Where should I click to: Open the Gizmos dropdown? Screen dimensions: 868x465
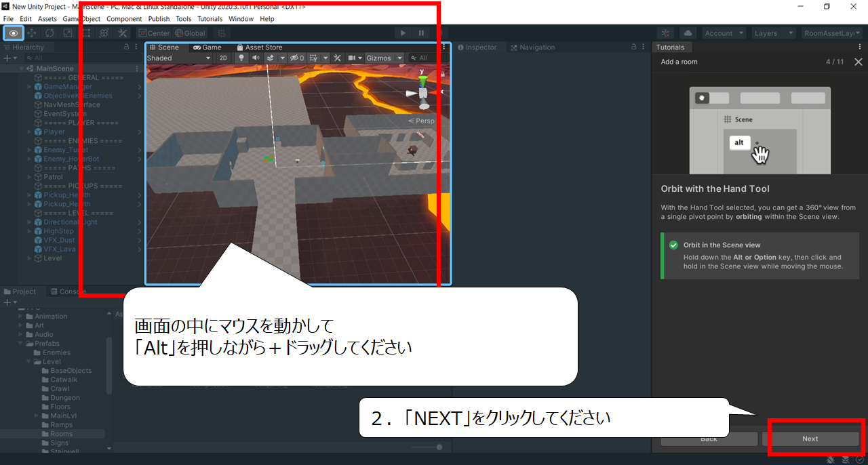384,58
